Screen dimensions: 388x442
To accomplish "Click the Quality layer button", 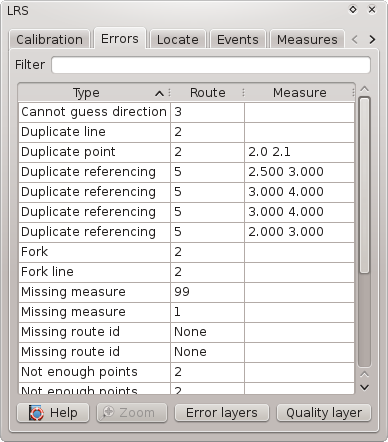I will click(324, 413).
